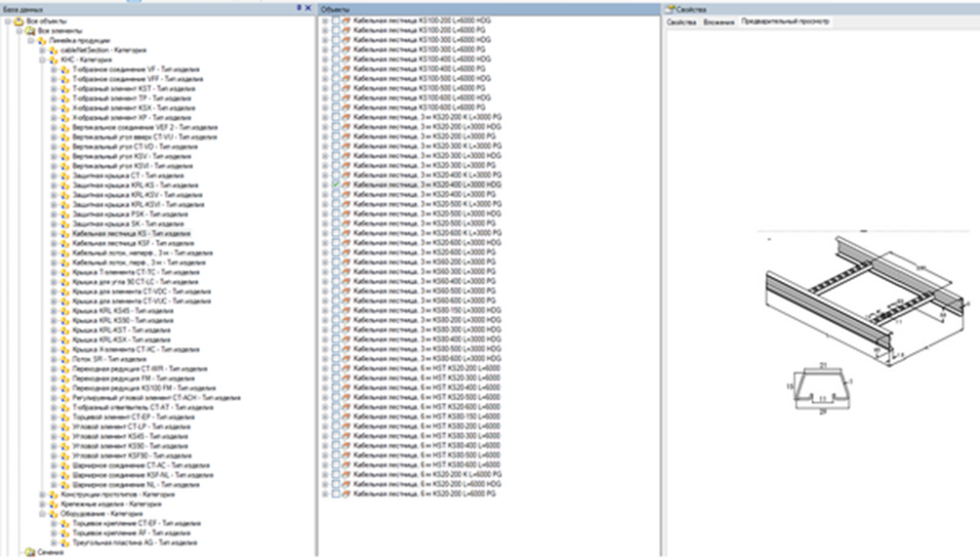Viewport: 980px width, 560px height.
Task: Expand object KS80-300 L=3000 HDG row
Action: pyautogui.click(x=325, y=330)
